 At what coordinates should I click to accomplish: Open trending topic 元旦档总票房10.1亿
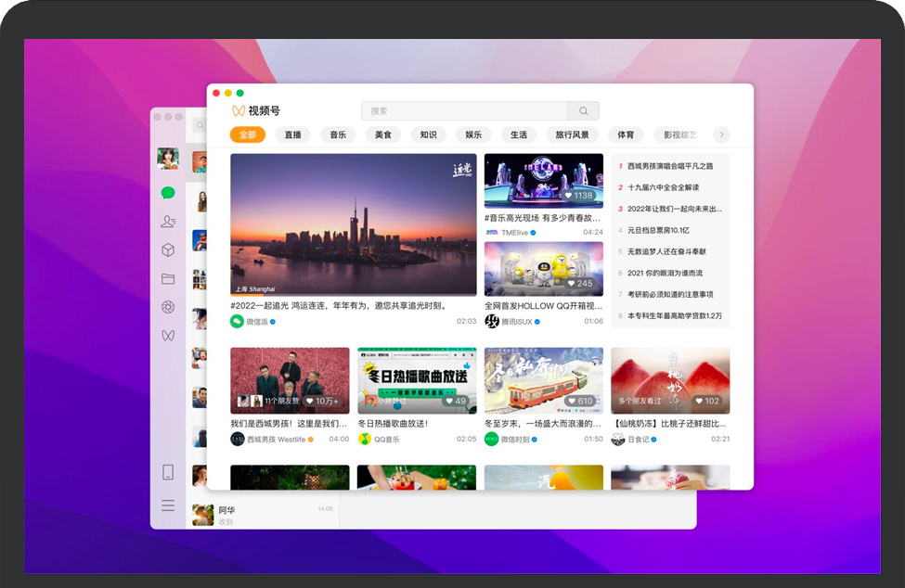[x=658, y=230]
